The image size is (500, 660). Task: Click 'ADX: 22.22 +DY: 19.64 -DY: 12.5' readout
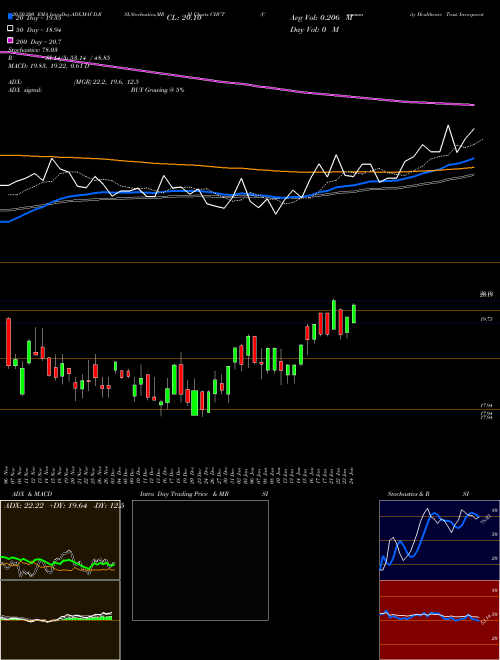pyautogui.click(x=64, y=506)
